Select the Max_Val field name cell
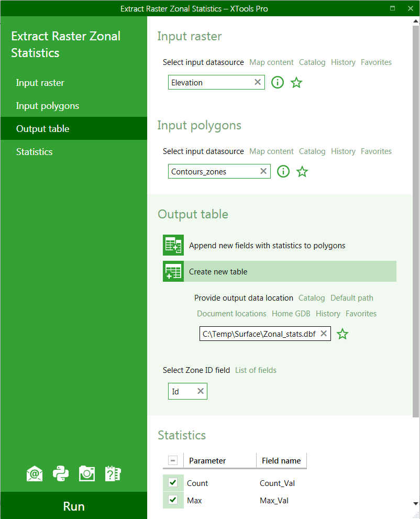This screenshot has width=420, height=519. [274, 501]
